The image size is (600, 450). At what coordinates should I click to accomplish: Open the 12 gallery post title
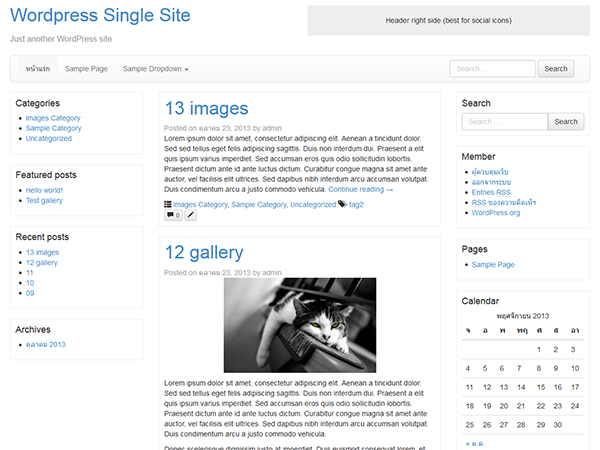[x=203, y=251]
